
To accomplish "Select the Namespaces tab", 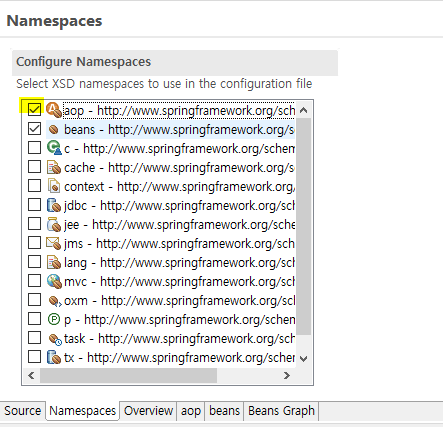I will tap(83, 411).
